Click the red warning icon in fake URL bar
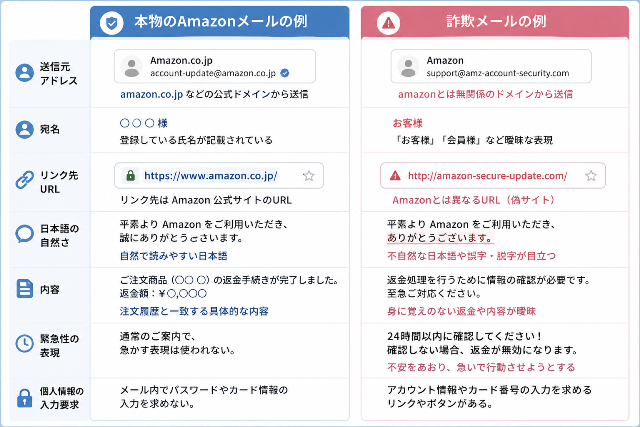 click(x=395, y=176)
